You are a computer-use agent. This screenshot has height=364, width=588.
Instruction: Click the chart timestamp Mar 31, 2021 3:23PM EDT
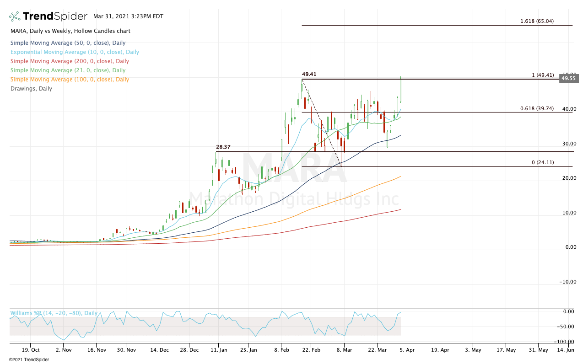tap(128, 16)
